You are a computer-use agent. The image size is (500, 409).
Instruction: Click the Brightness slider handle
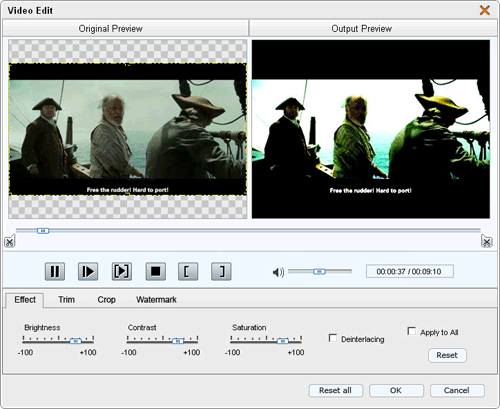[x=76, y=341]
